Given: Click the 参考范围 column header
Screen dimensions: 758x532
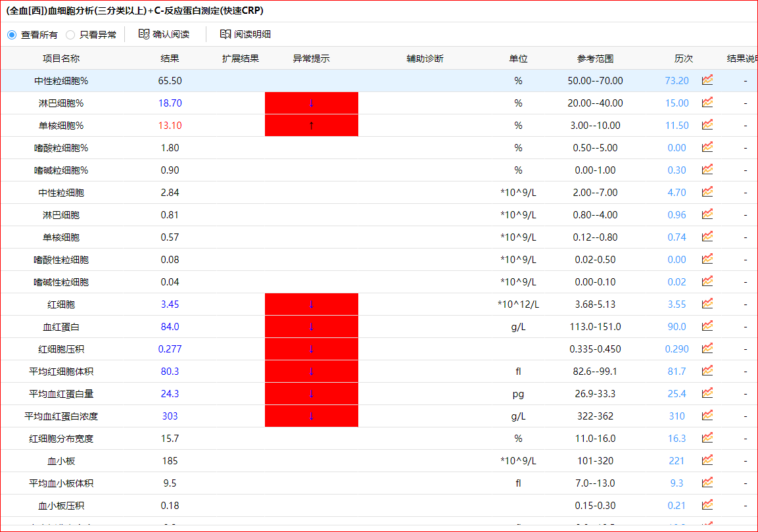Looking at the screenshot, I should (595, 59).
